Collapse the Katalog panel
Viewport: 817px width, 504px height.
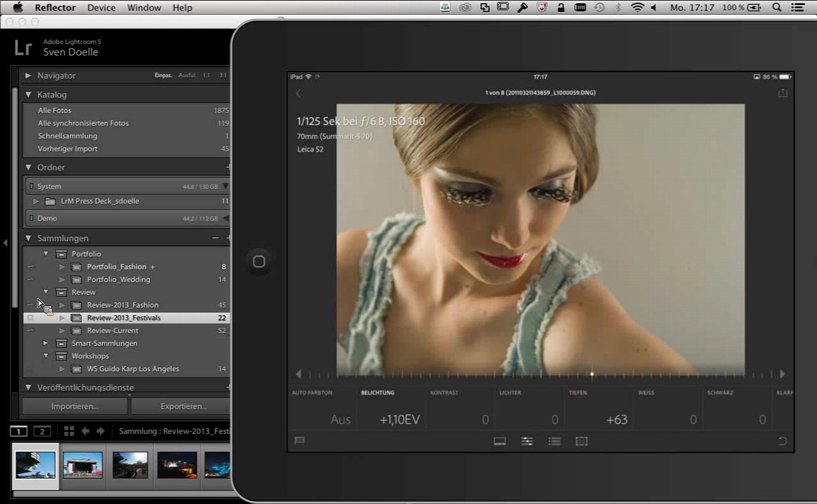tap(28, 94)
